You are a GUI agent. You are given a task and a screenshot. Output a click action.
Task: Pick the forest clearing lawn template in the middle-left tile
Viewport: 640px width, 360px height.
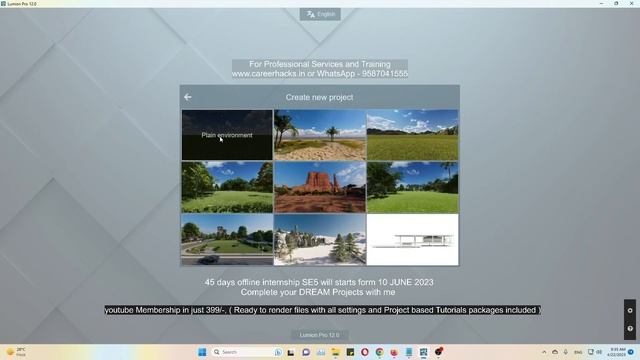coord(227,187)
